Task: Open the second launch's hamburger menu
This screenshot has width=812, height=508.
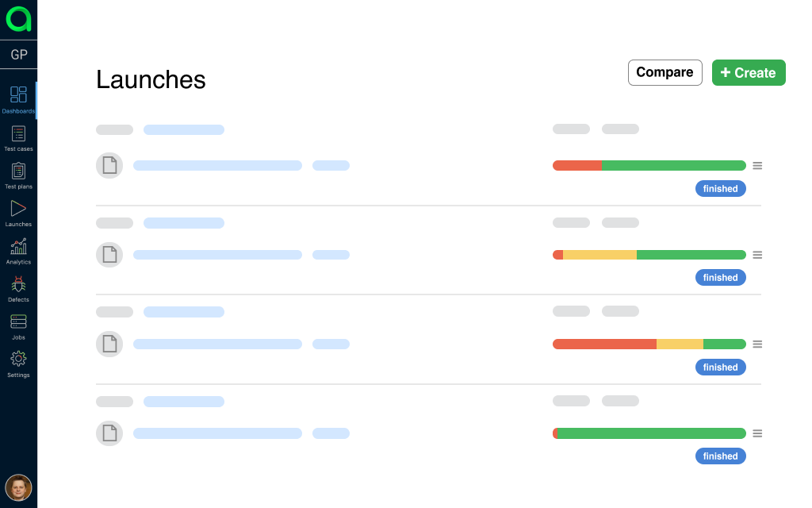Action: 757,255
